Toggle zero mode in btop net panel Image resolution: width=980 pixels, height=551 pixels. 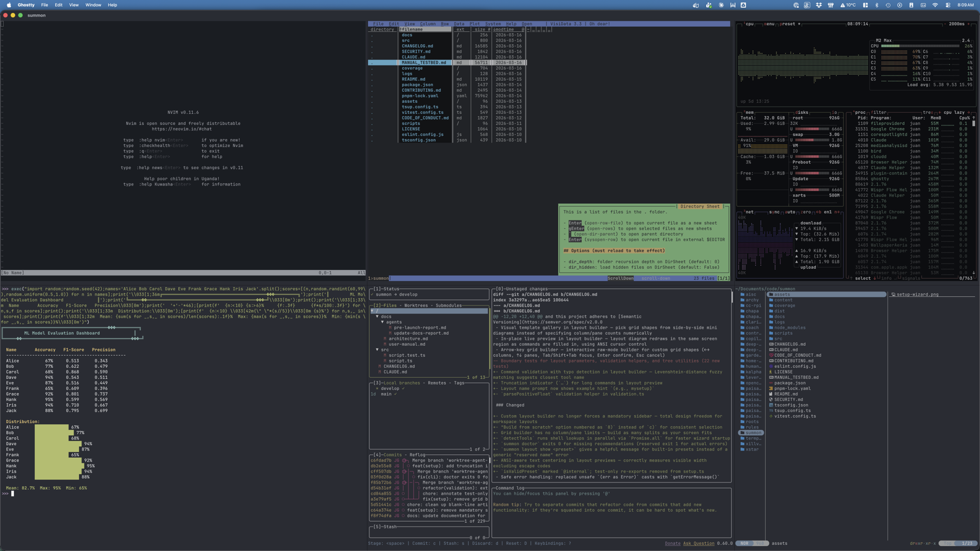click(806, 212)
